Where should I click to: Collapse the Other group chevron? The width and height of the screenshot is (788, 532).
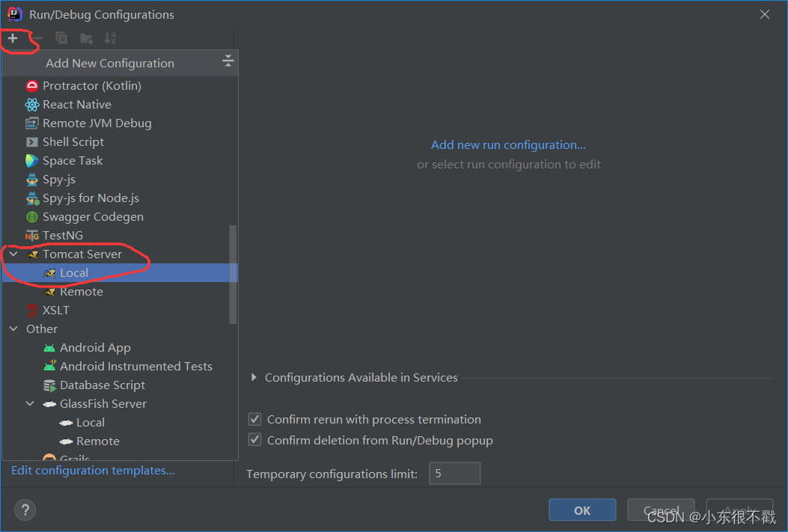click(13, 329)
